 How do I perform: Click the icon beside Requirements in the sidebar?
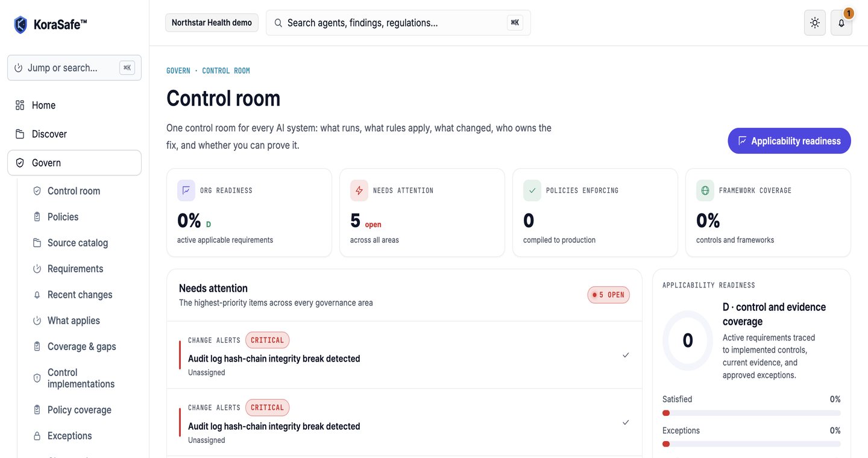tap(37, 269)
